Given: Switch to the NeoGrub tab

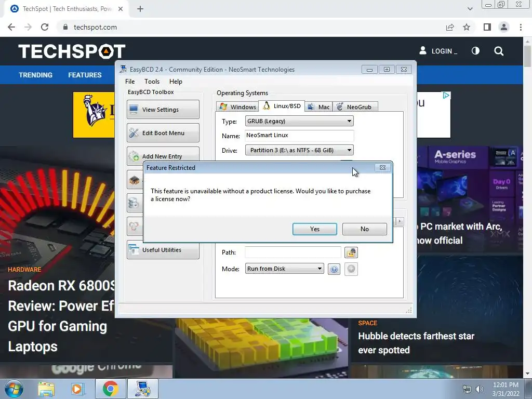Looking at the screenshot, I should point(354,107).
